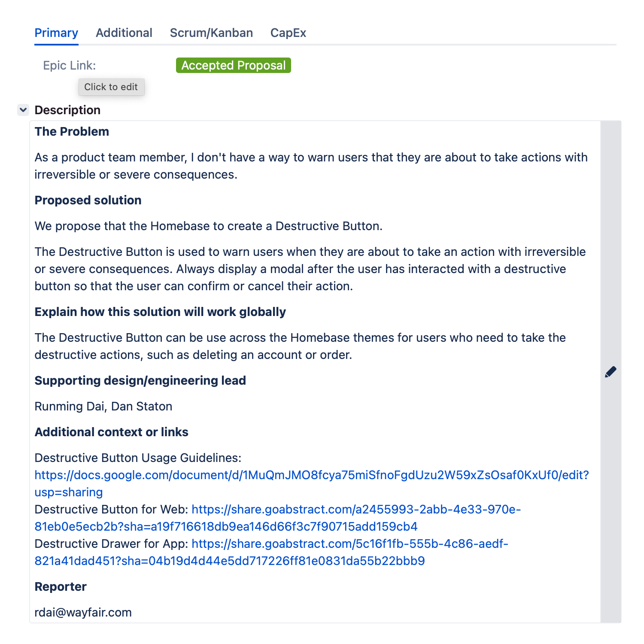Click The Problem paragraph text to edit
Image resolution: width=644 pixels, height=644 pixels.
pos(311,166)
